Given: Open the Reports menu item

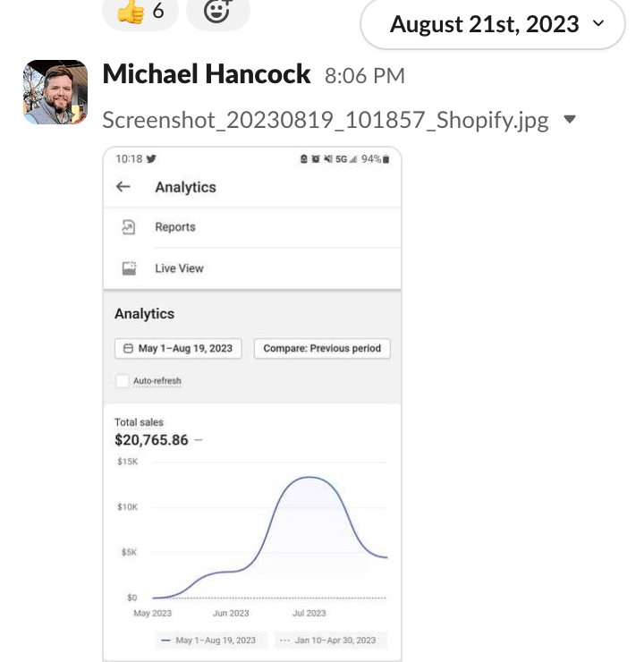Looking at the screenshot, I should click(175, 227).
